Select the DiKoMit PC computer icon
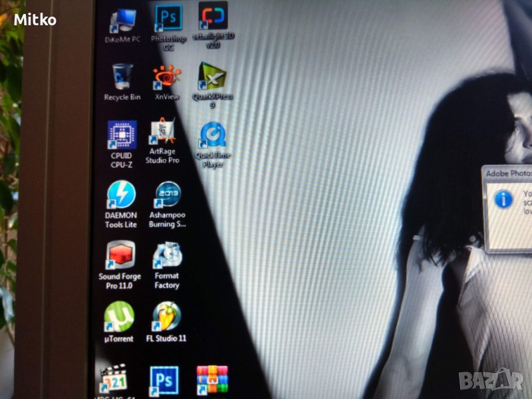 pyautogui.click(x=122, y=22)
